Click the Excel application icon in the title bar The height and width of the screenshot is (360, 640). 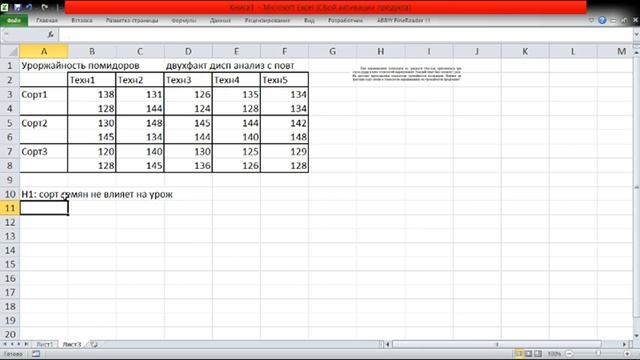(5, 7)
